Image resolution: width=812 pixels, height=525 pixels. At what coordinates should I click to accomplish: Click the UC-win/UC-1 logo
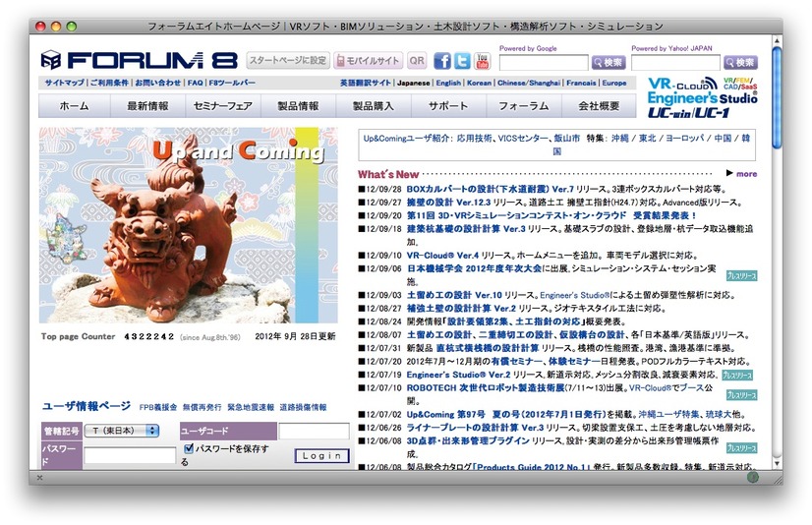pyautogui.click(x=689, y=112)
